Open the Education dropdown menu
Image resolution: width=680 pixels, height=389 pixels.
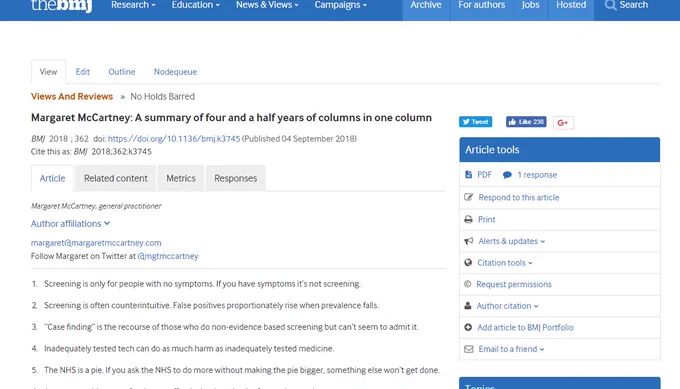196,5
